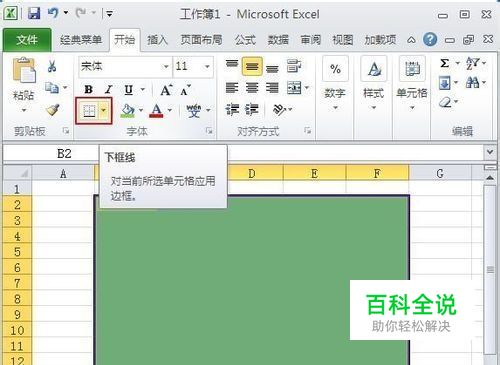Customize the Quick Access Toolbar dropdown
Screen dimensions: 500x365
click(x=109, y=14)
